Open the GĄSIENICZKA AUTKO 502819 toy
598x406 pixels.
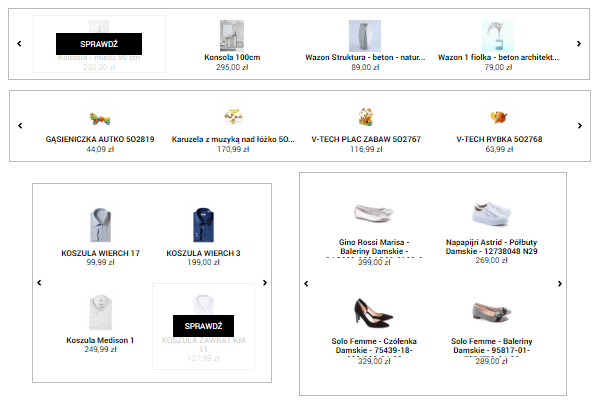coord(100,139)
